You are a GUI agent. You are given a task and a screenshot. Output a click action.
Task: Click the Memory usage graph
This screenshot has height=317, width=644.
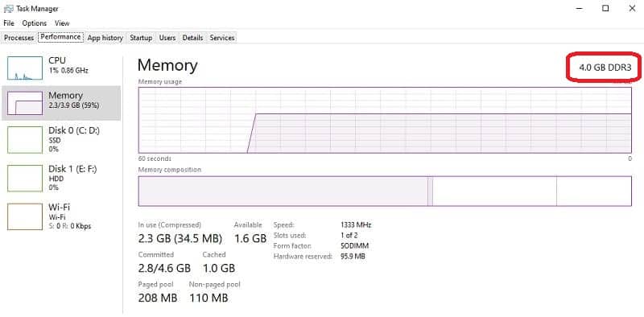[385, 120]
